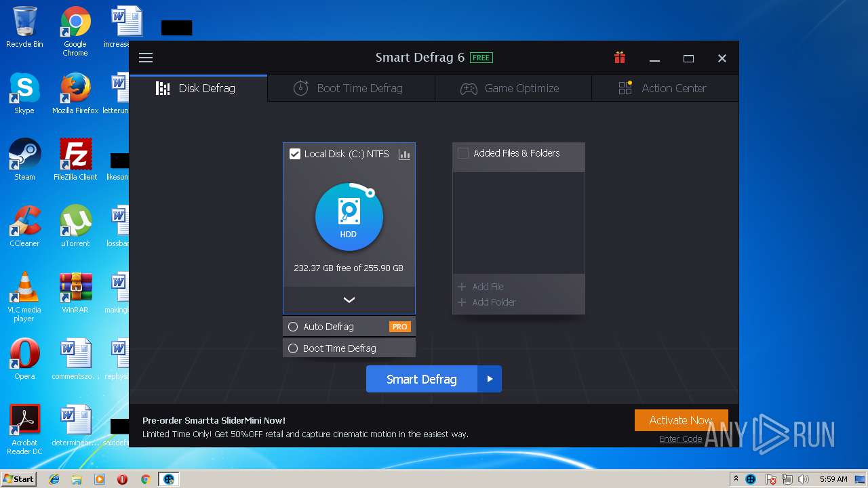Launch µTorrent desktop shortcut
Image resolution: width=868 pixels, height=488 pixels.
coord(75,227)
